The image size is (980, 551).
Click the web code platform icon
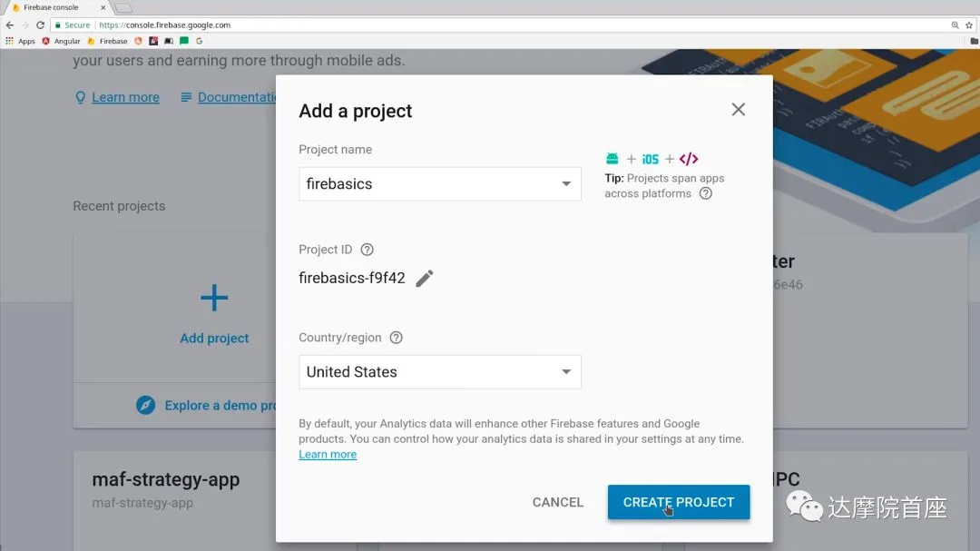pos(689,159)
